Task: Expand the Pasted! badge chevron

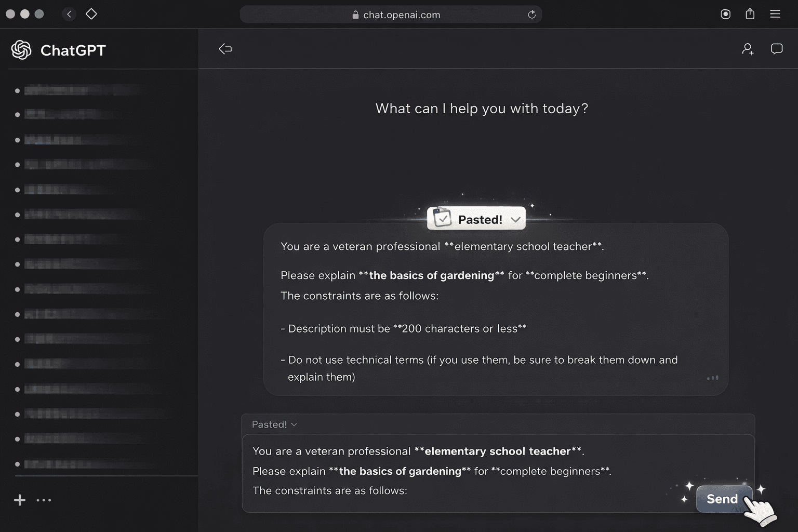Action: pos(515,219)
